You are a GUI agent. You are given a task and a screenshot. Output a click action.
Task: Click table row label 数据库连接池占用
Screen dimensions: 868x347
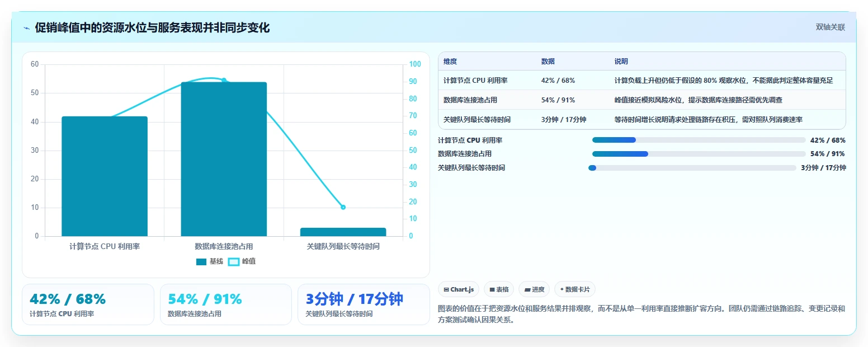[470, 100]
